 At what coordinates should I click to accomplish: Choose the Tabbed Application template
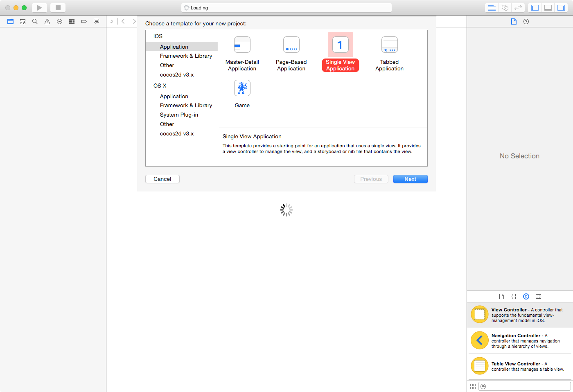pos(390,53)
